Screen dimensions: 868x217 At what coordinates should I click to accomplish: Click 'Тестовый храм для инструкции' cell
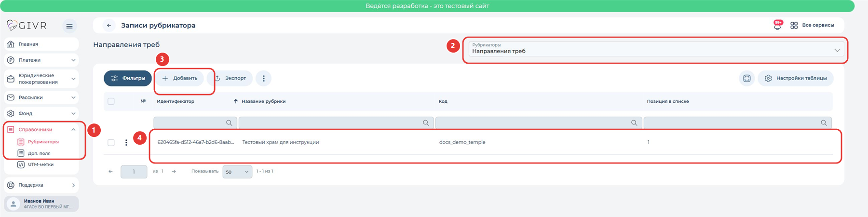click(x=281, y=142)
